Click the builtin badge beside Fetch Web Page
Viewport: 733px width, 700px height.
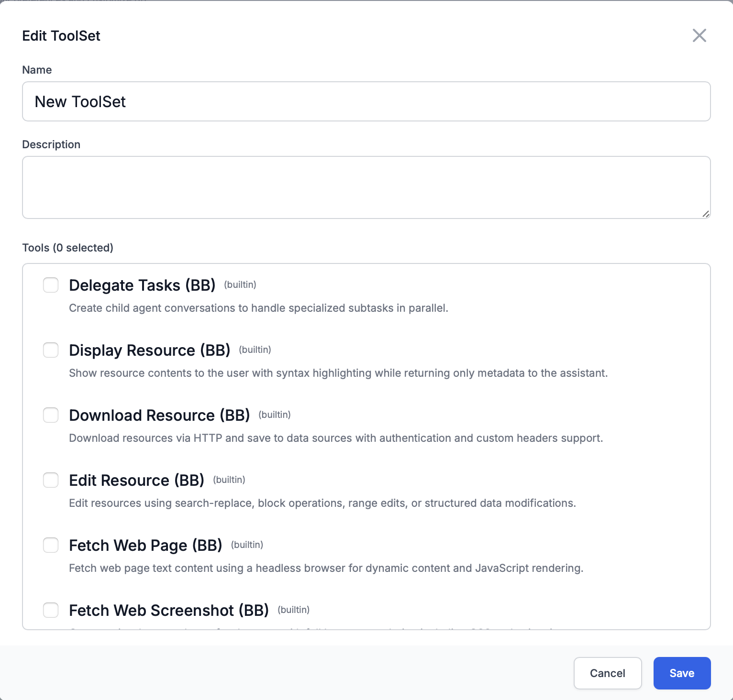click(247, 545)
